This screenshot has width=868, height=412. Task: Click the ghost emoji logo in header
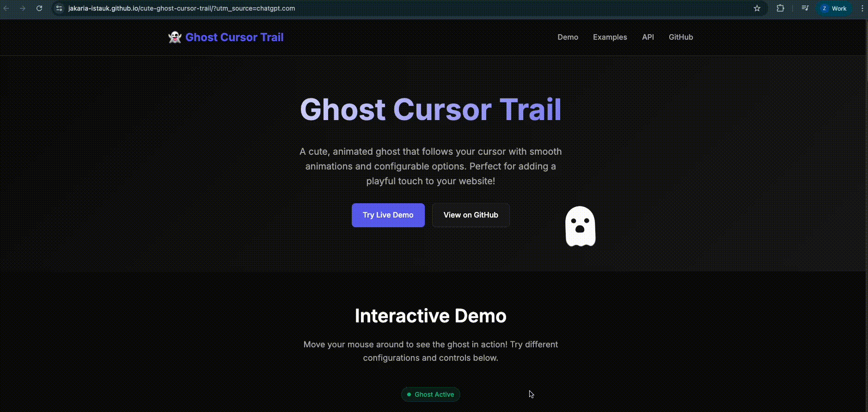(175, 37)
